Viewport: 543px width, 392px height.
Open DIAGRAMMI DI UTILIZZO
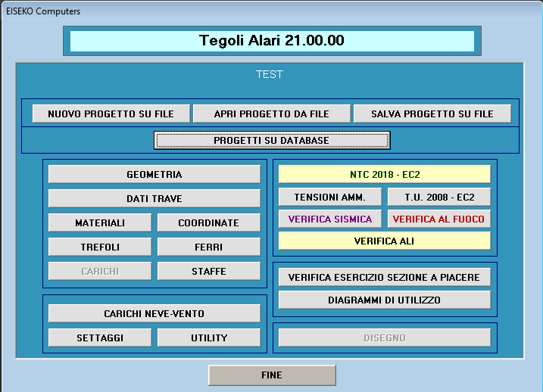tap(385, 300)
